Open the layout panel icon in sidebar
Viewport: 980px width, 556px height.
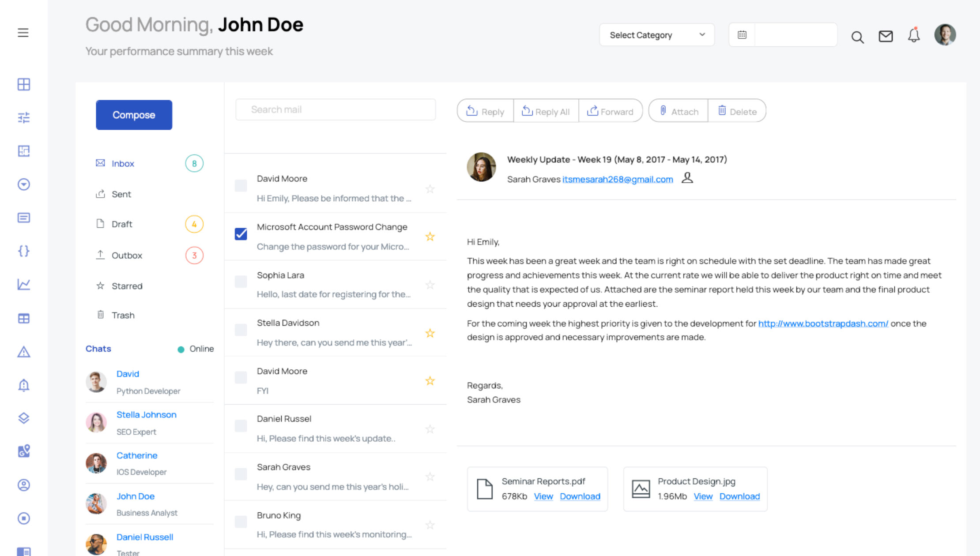pos(24,151)
